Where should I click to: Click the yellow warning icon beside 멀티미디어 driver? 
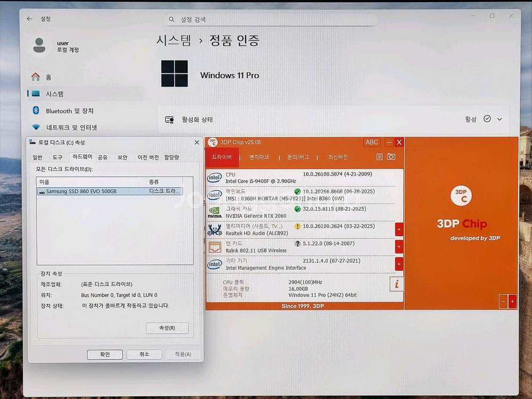click(297, 226)
